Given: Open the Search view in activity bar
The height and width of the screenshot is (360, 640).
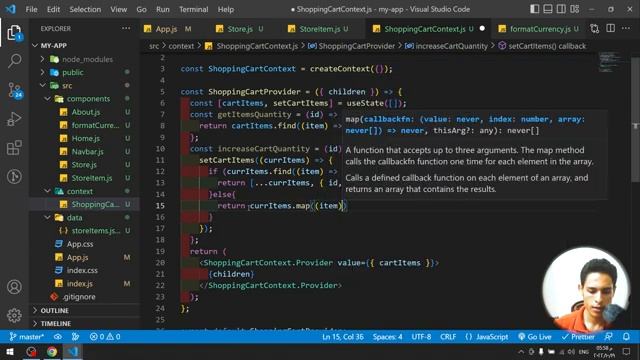Looking at the screenshot, I should coord(14,61).
